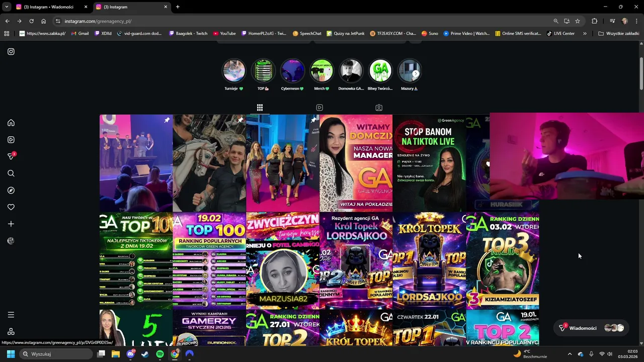Open Explore compass in the sidebar
The image size is (644, 362).
(11, 190)
